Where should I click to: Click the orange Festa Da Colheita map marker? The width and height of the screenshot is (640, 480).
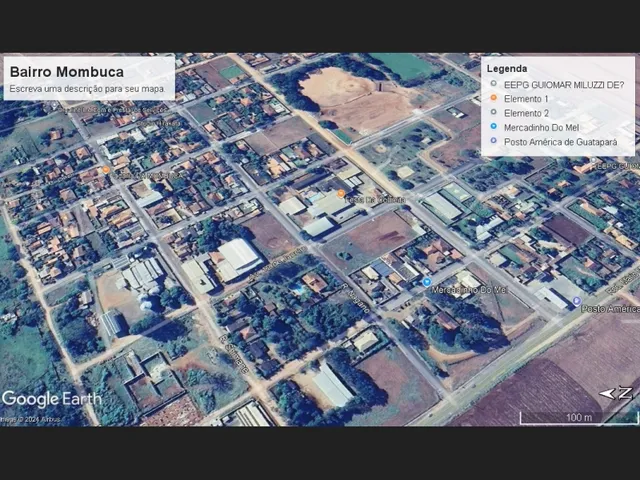[x=341, y=194]
